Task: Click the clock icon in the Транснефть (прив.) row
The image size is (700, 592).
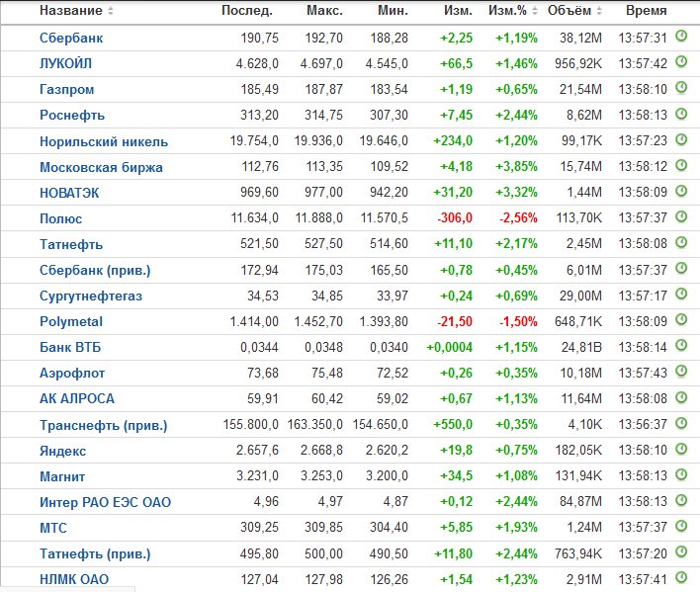Action: click(681, 422)
